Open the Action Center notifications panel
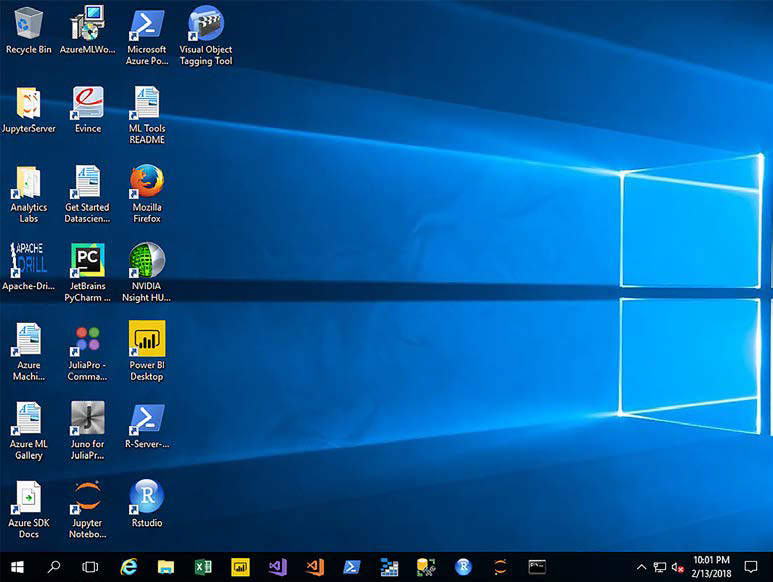This screenshot has width=773, height=582. 751,567
